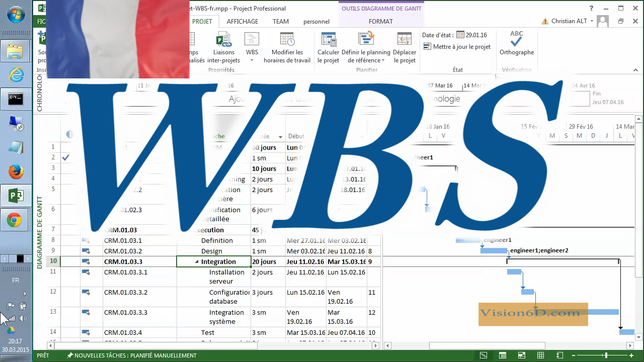The image size is (644, 362).
Task: Select the Test task name cell
Action: coord(214,332)
